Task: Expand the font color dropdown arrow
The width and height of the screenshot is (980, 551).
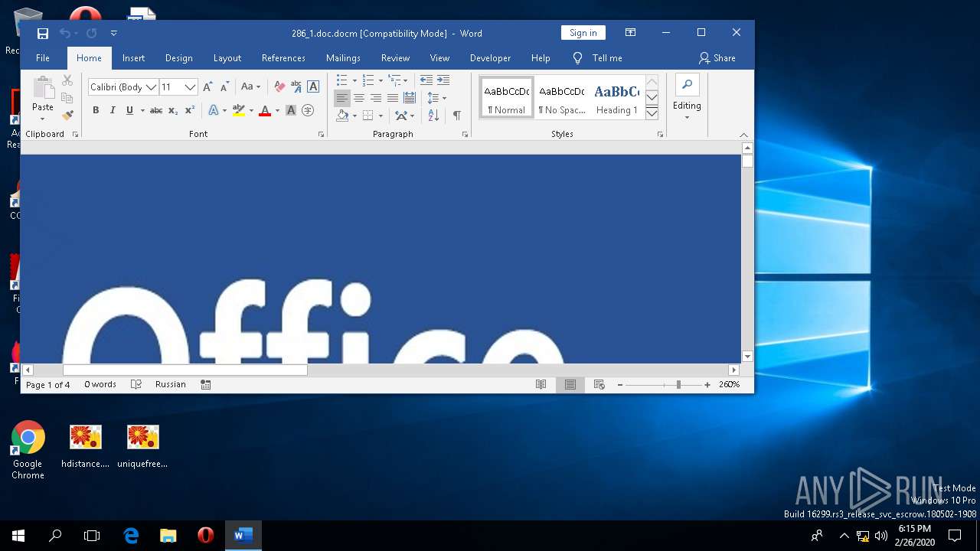Action: (277, 111)
